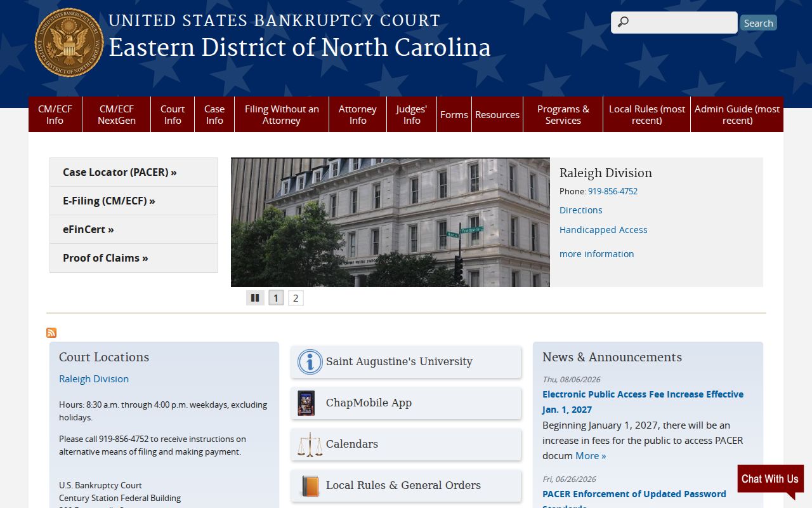
Task: Call Raleigh Division phone 919-856-4752 link
Action: 613,191
